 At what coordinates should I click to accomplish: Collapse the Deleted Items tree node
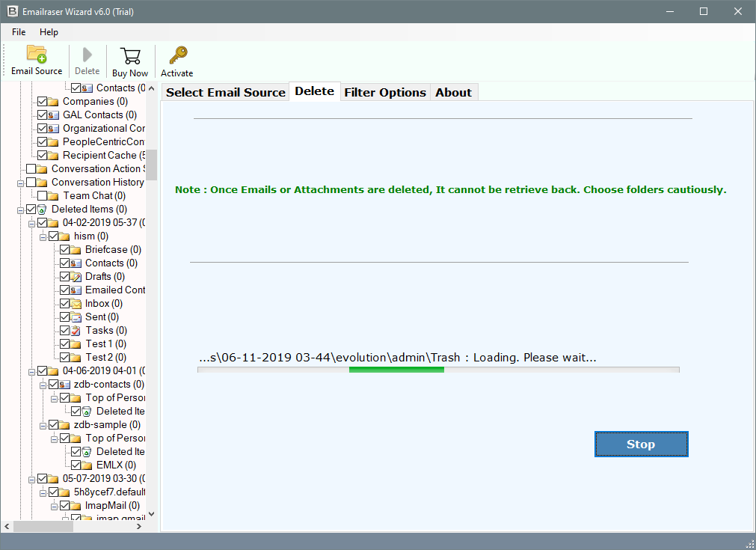click(x=20, y=210)
